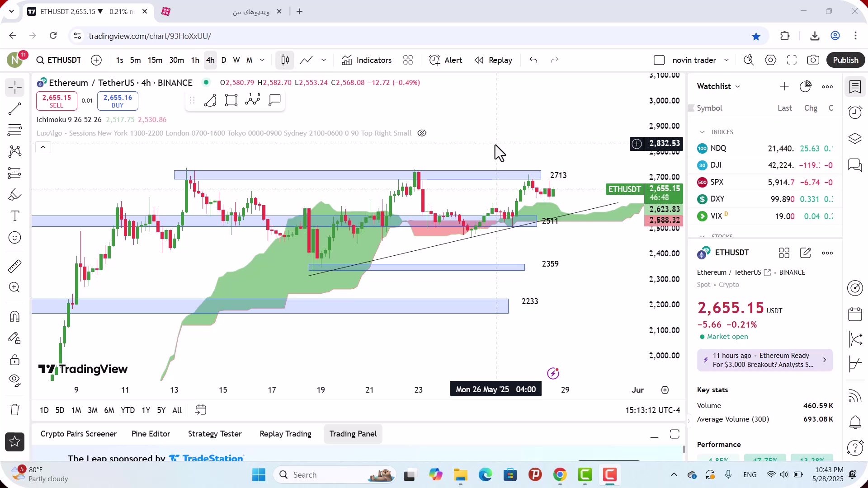The height and width of the screenshot is (488, 868).
Task: Maximize the bottom panel
Action: point(675,434)
